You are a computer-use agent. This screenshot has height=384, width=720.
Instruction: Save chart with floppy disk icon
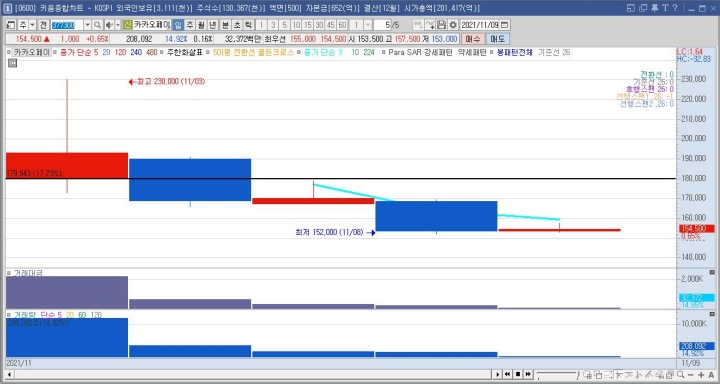[x=441, y=25]
